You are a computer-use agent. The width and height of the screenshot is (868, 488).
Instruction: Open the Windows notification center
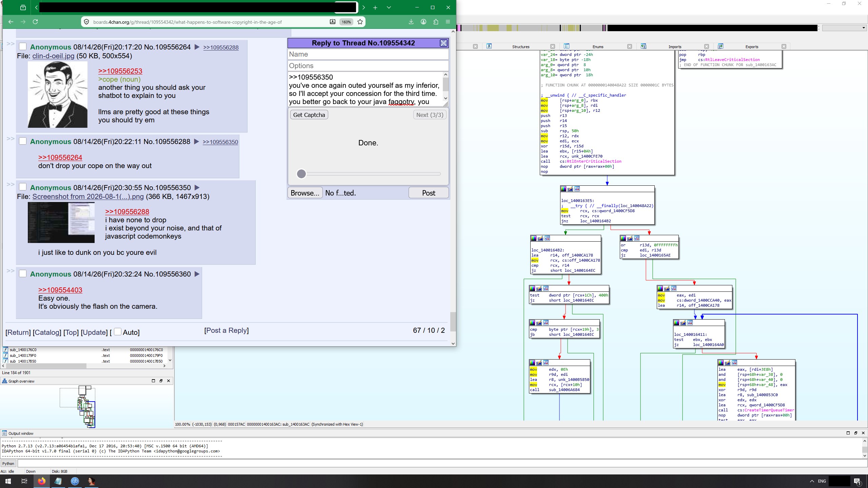857,481
